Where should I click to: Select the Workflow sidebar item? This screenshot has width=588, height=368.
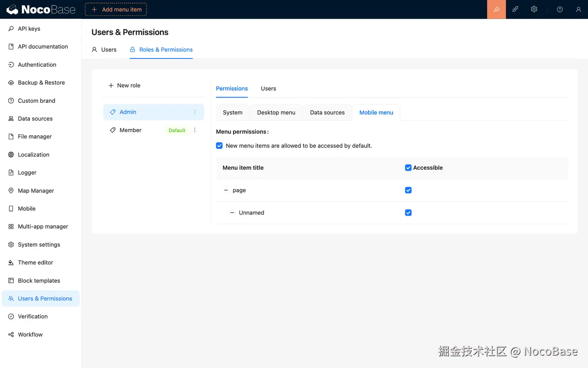click(30, 334)
